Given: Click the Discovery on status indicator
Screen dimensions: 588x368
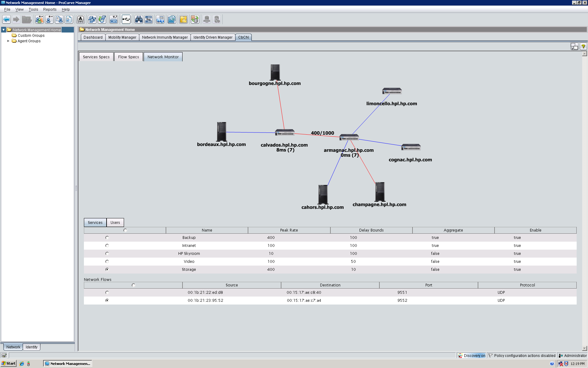Looking at the screenshot, I should (x=472, y=356).
